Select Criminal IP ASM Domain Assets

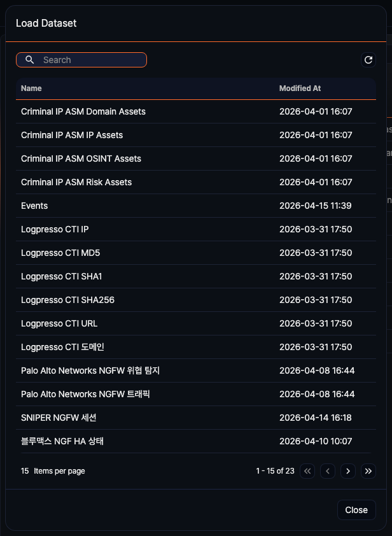click(x=83, y=111)
